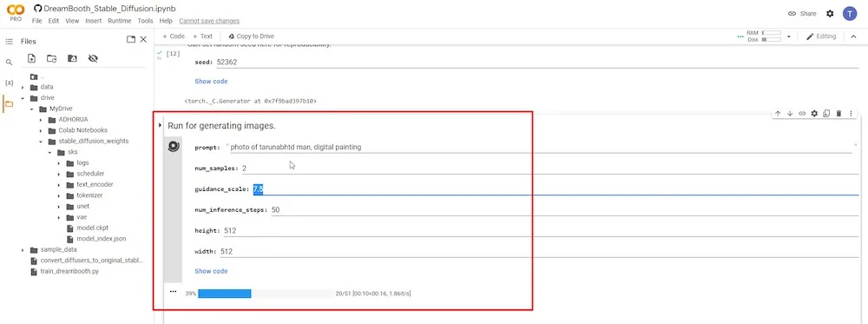Click the seed input field
The height and width of the screenshot is (324, 868).
click(537, 63)
